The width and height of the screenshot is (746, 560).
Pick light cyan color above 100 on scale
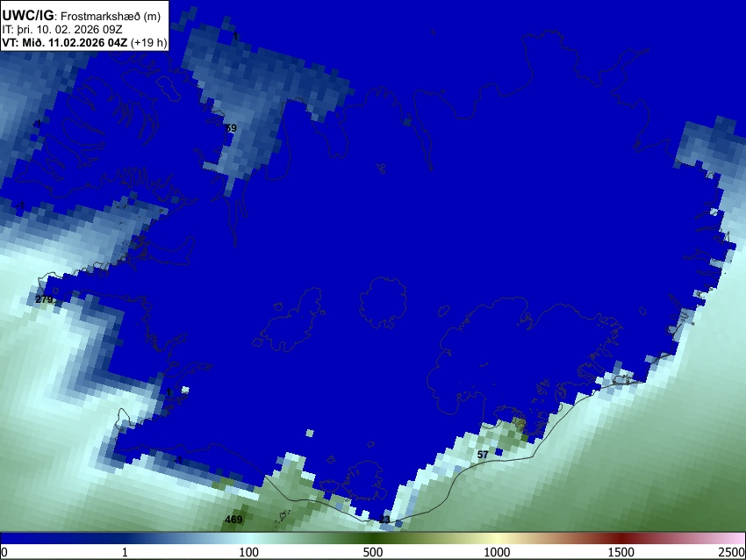point(249,538)
